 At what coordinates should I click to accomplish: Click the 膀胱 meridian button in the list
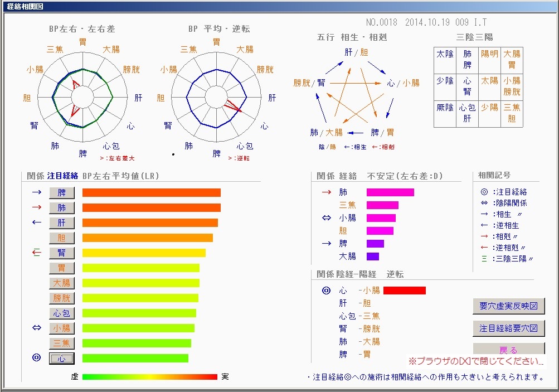pos(61,298)
